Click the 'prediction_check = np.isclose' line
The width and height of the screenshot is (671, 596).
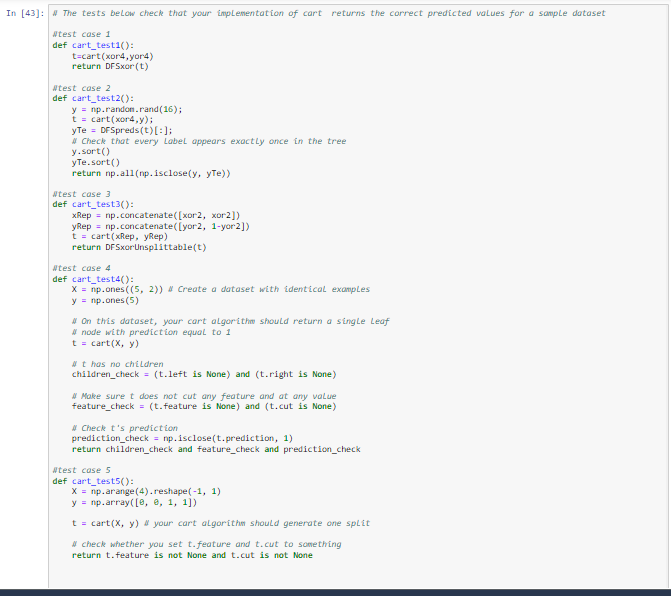point(182,439)
